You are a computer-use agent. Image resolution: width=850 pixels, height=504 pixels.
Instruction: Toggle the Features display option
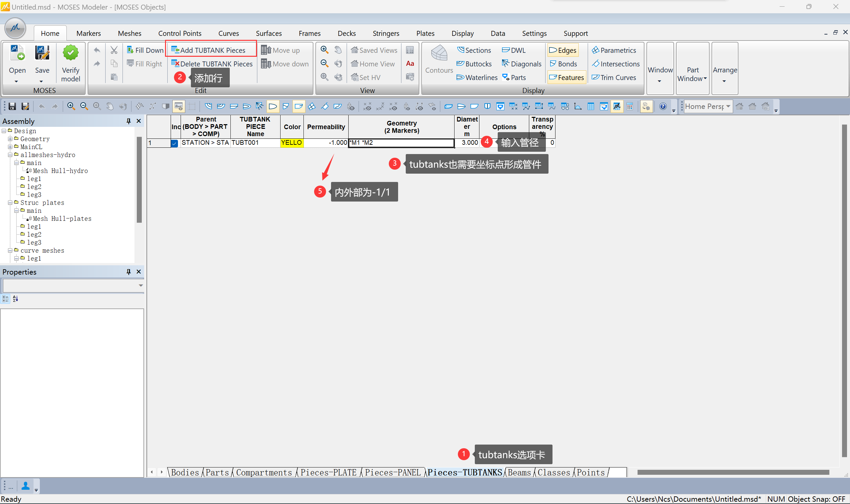(x=566, y=77)
